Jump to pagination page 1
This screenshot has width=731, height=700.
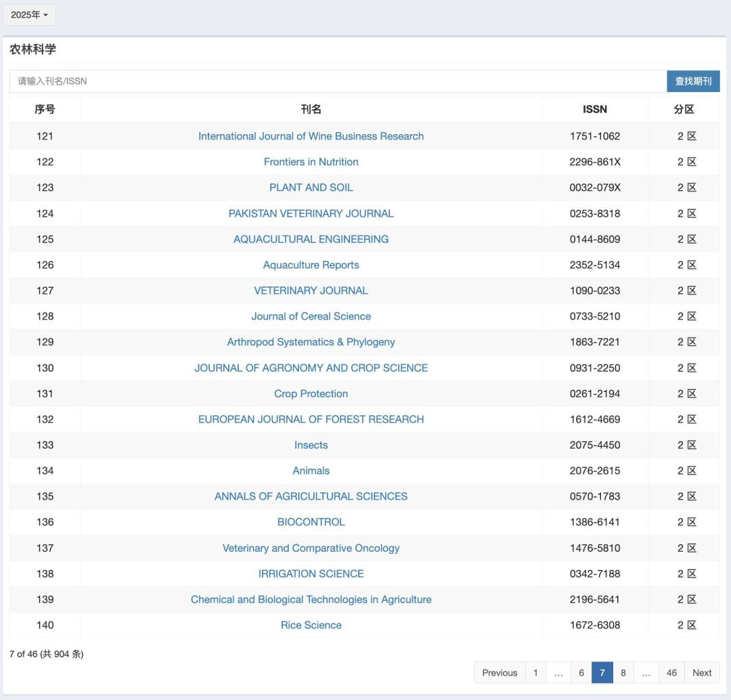[535, 672]
